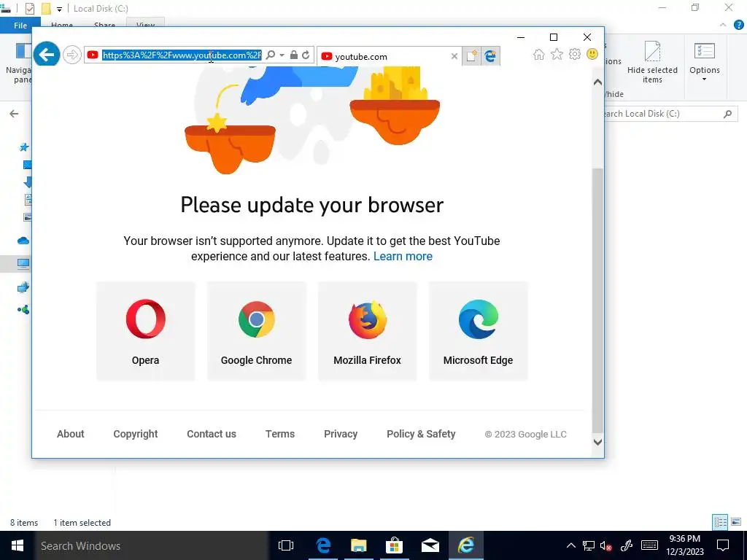Open the Mail app from the taskbar
Screen dimensions: 747x560
[x=430, y=545]
